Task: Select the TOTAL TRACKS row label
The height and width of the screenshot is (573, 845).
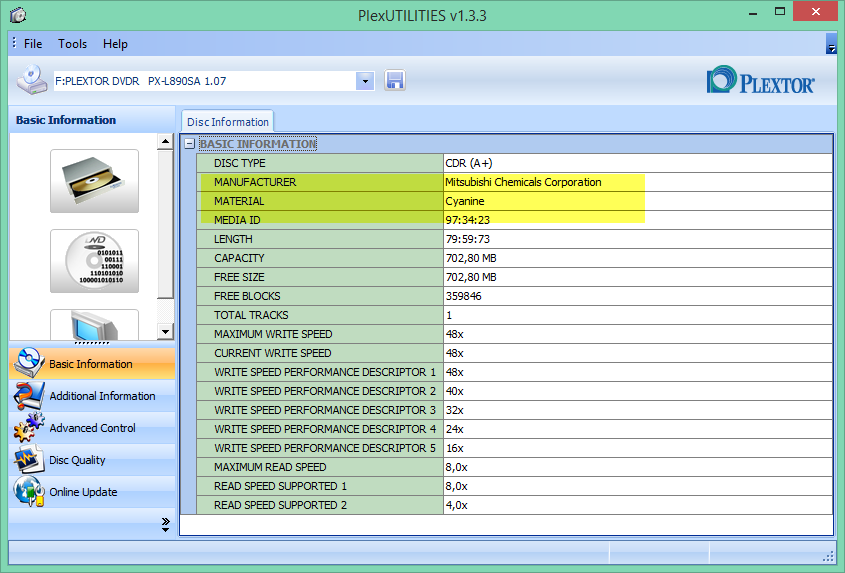Action: (x=251, y=315)
